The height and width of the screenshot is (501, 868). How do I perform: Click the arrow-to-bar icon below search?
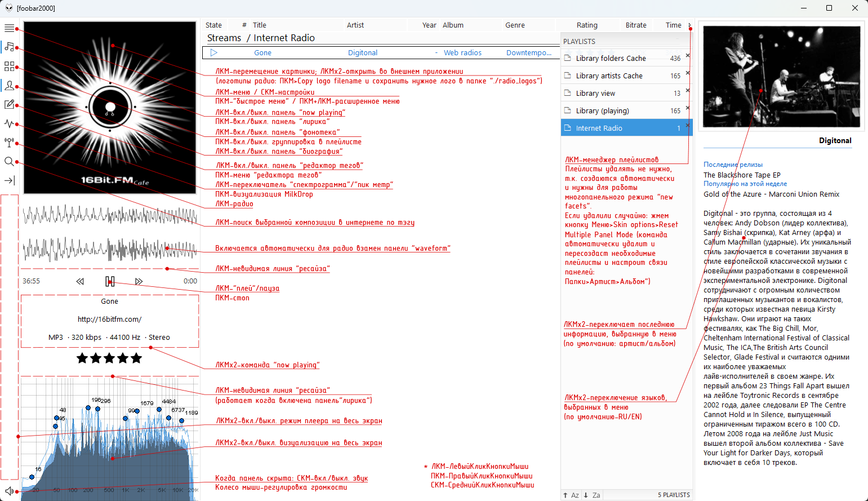tap(9, 181)
